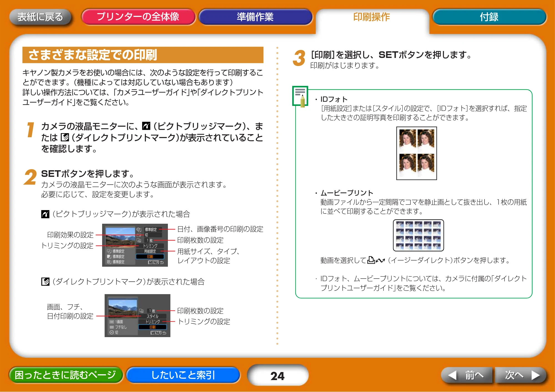
Task: Click 日付、画像番号の印刷の設定 label
Action: tap(220, 229)
